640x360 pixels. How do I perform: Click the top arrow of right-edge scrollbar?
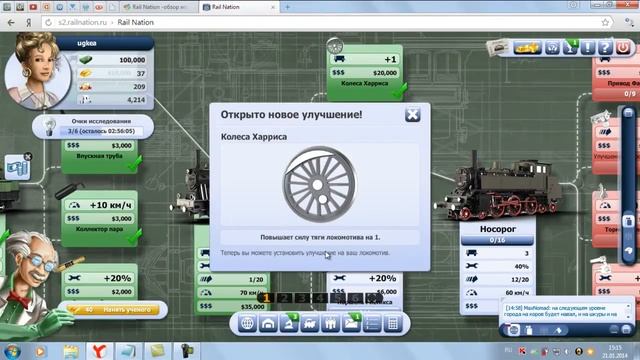click(x=629, y=112)
